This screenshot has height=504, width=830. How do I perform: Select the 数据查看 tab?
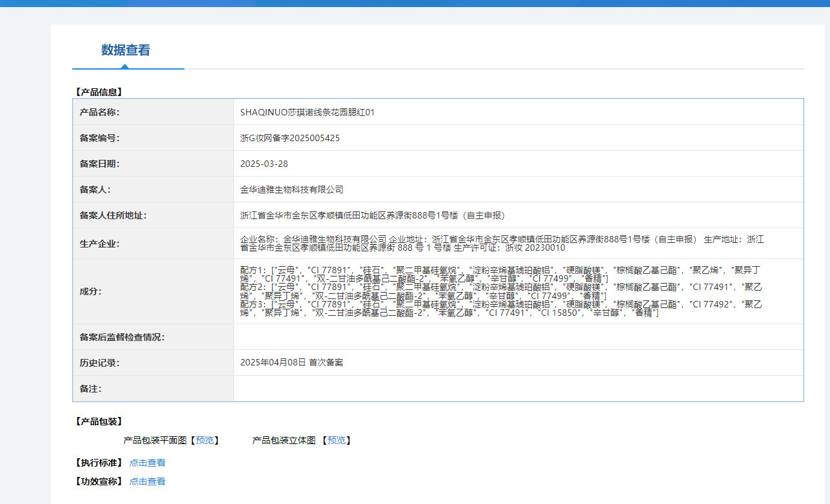[x=126, y=50]
